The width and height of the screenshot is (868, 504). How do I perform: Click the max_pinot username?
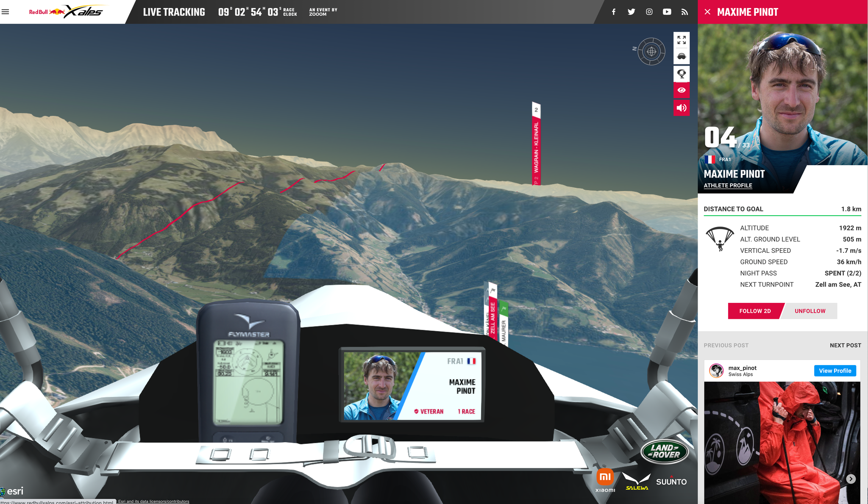coord(742,368)
